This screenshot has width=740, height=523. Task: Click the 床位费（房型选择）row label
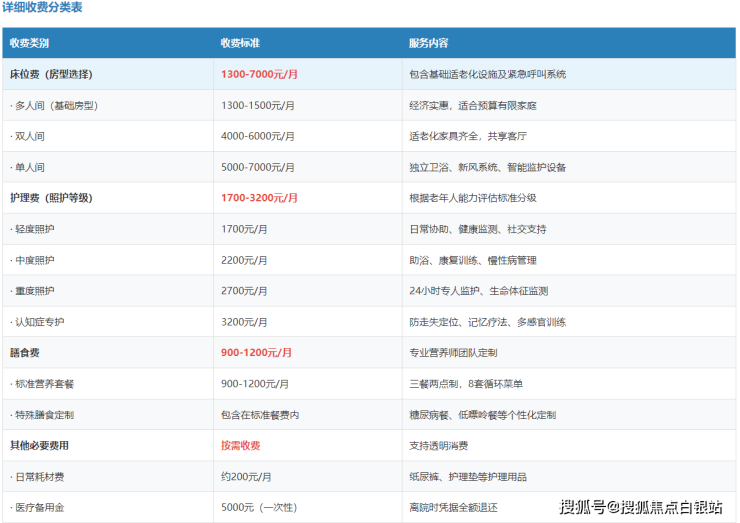click(51, 74)
